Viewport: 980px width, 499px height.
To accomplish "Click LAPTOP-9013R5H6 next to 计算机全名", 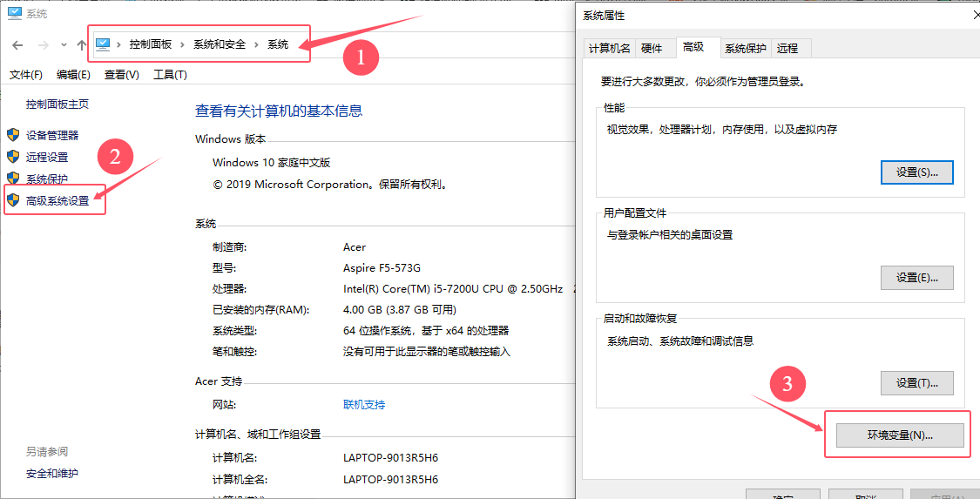I will pyautogui.click(x=390, y=480).
